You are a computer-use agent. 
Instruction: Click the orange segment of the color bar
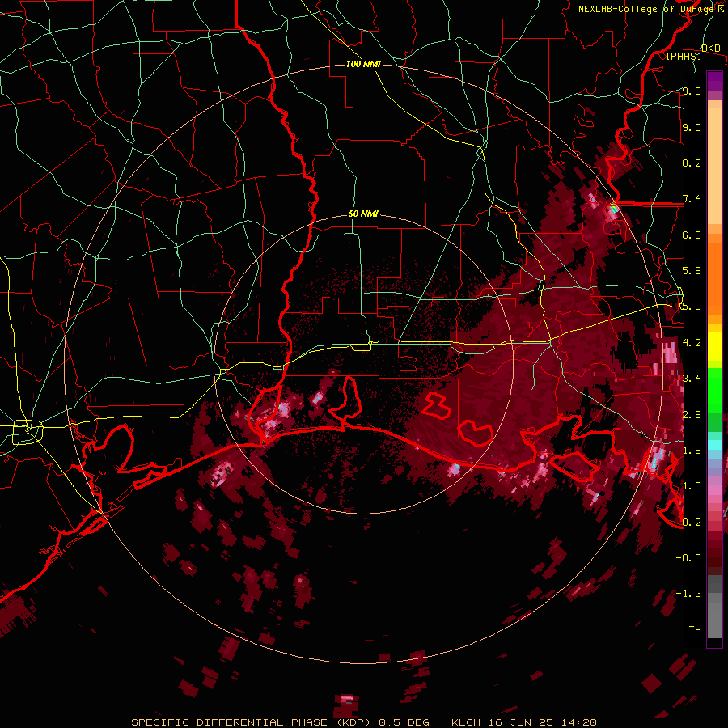click(714, 274)
